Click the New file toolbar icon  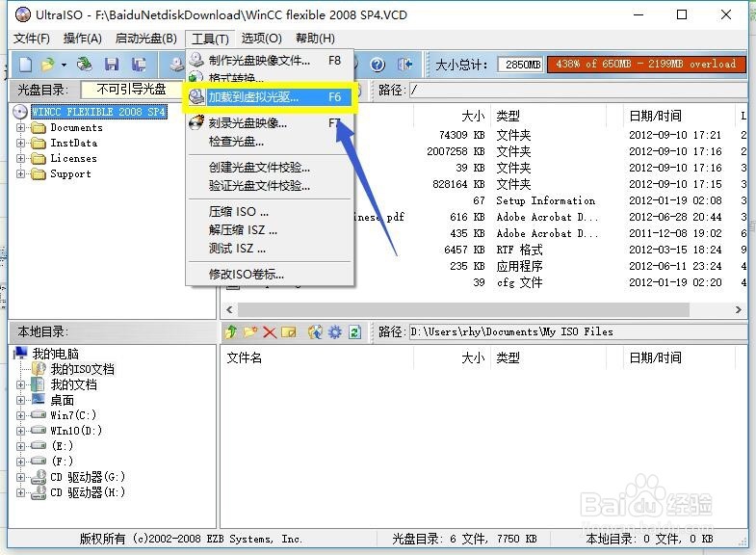[26, 65]
